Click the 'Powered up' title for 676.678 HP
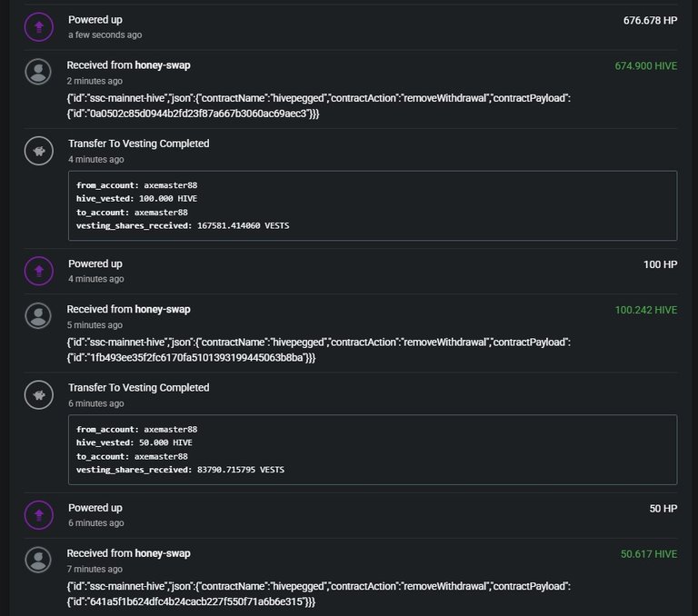698x616 pixels. click(95, 20)
